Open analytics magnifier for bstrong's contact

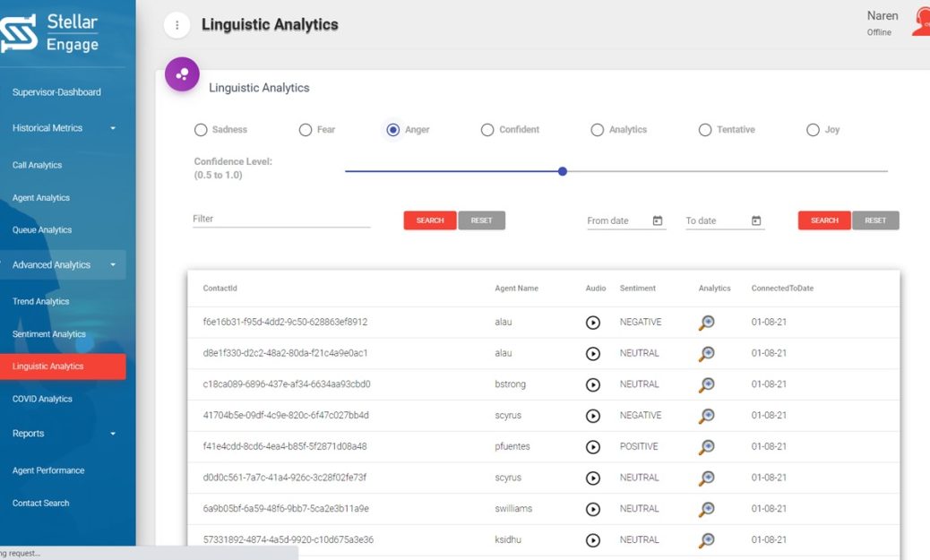tap(706, 384)
